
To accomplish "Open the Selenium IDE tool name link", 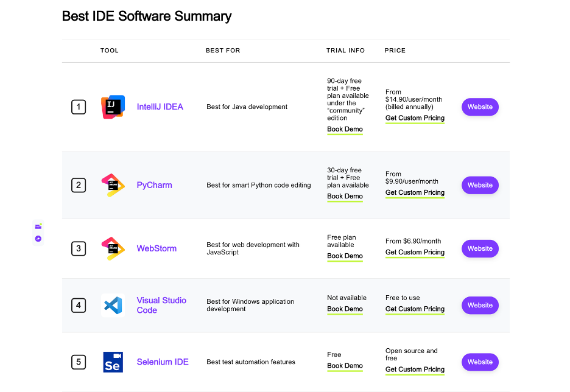I will click(x=163, y=362).
